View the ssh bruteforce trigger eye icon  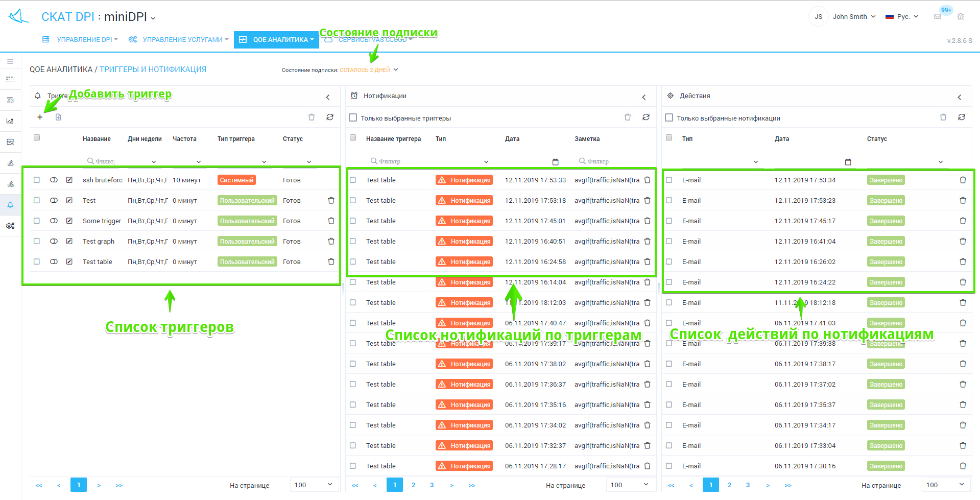(54, 180)
